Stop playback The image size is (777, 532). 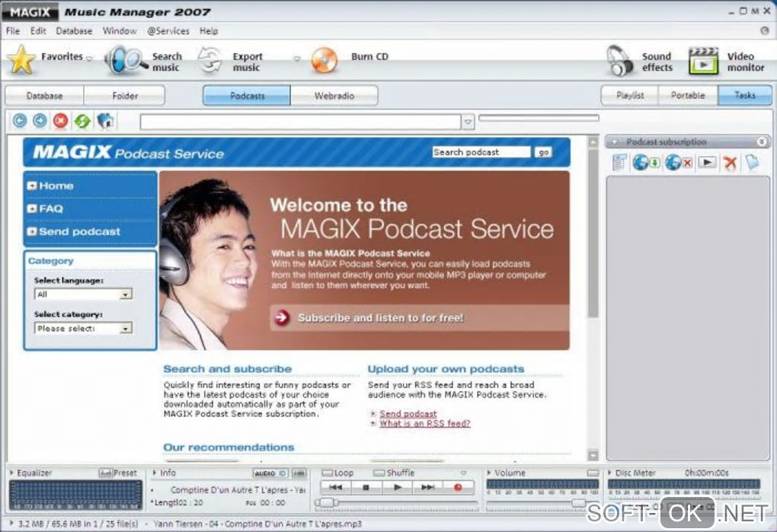pyautogui.click(x=366, y=487)
